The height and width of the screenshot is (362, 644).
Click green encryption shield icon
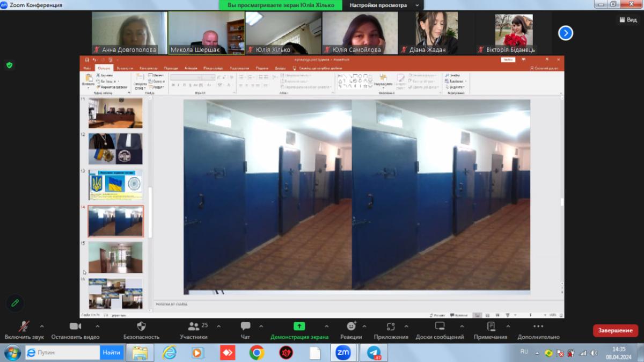9,65
